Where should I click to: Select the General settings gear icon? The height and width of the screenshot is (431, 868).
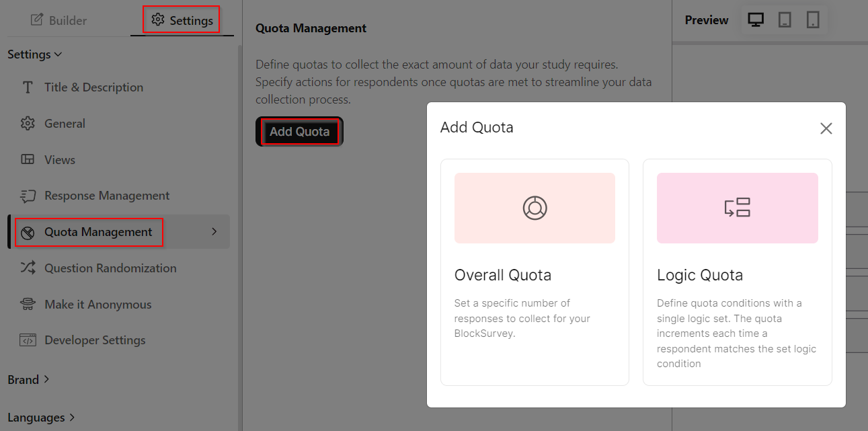(x=27, y=123)
